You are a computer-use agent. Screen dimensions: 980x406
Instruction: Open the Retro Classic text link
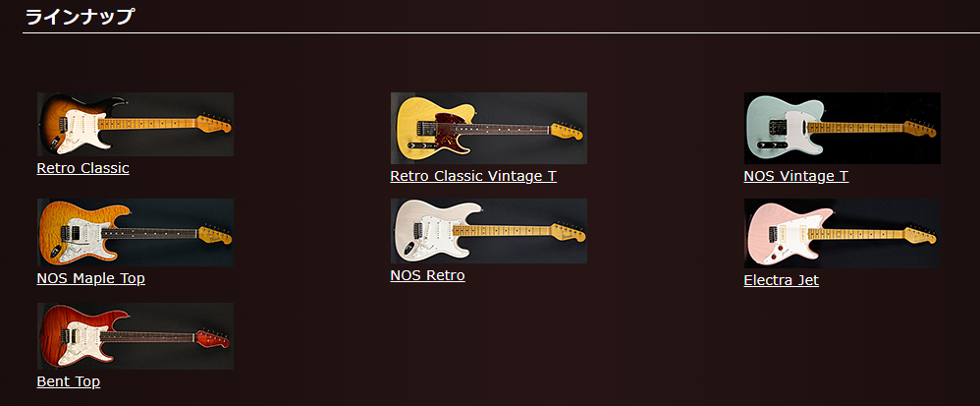[x=83, y=168]
